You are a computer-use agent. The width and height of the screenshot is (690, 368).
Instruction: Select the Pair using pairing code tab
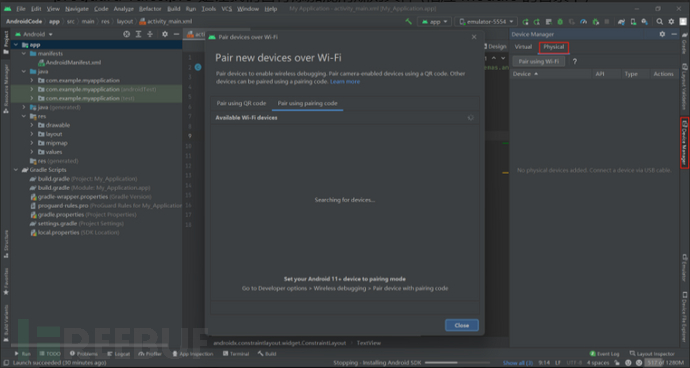click(308, 103)
